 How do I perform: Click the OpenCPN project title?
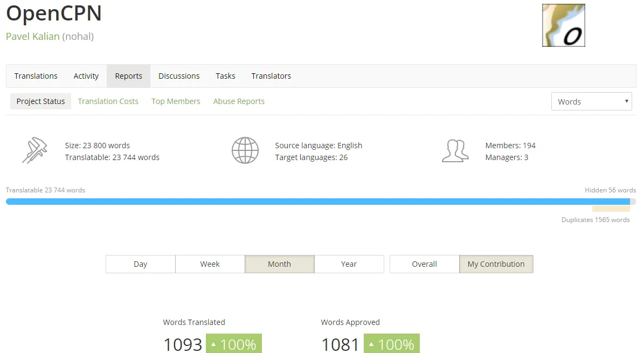click(x=54, y=13)
